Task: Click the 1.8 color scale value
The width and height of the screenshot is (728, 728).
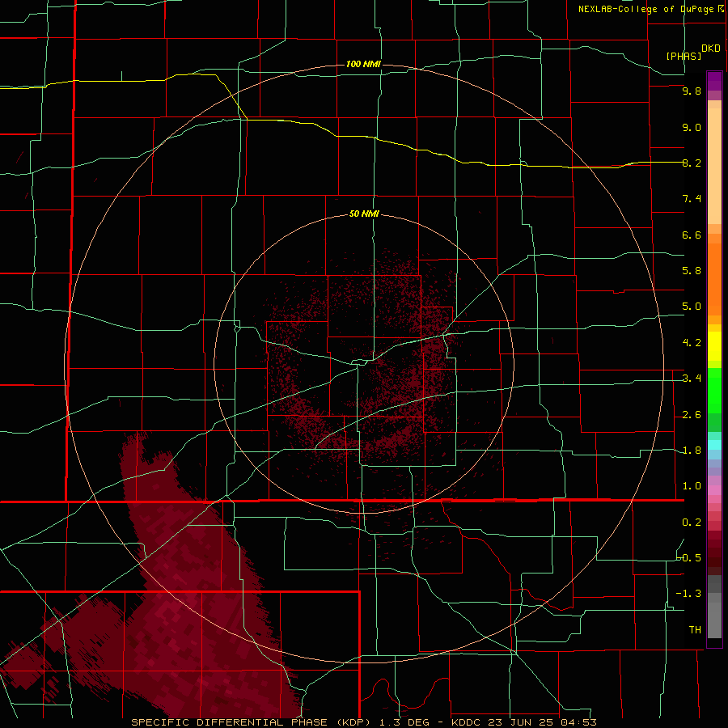Action: 692,451
